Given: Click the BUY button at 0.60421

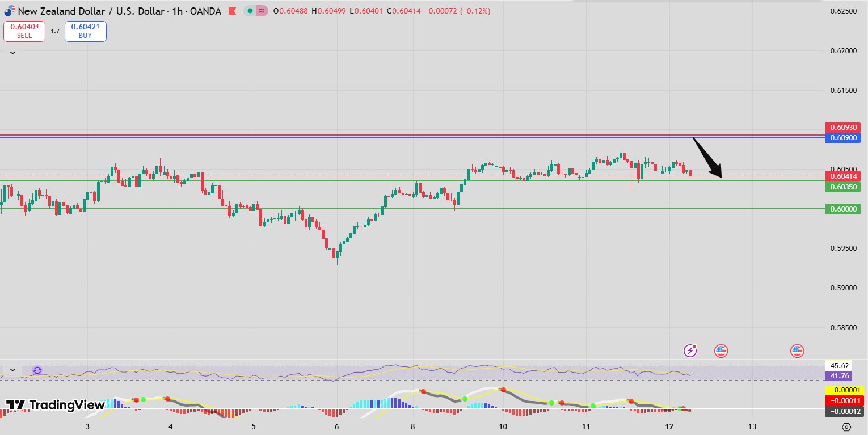Looking at the screenshot, I should [85, 31].
